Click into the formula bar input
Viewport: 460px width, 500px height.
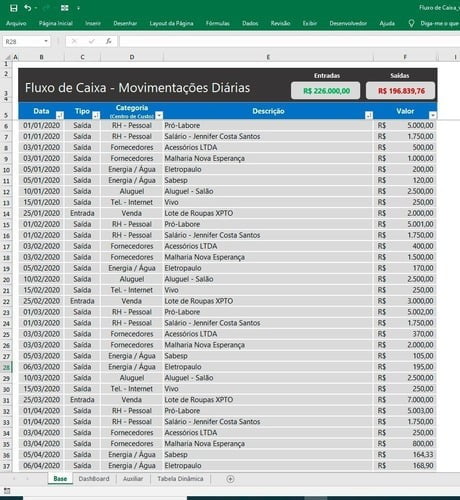(289, 41)
